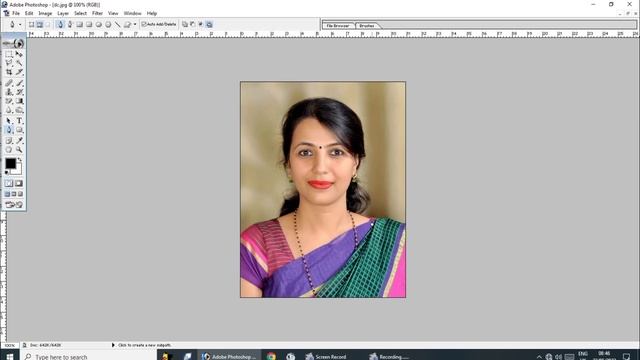
Task: Select the Eraser tool
Action: click(x=9, y=101)
